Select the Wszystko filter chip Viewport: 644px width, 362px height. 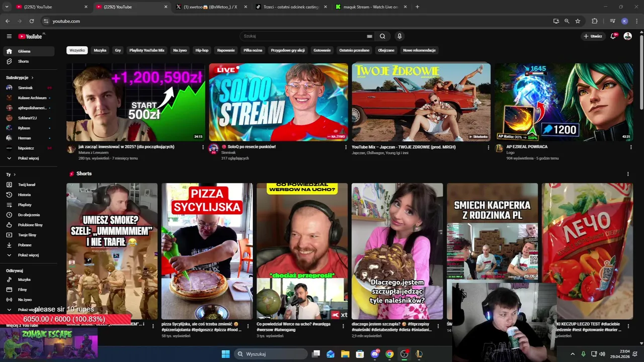tap(77, 50)
